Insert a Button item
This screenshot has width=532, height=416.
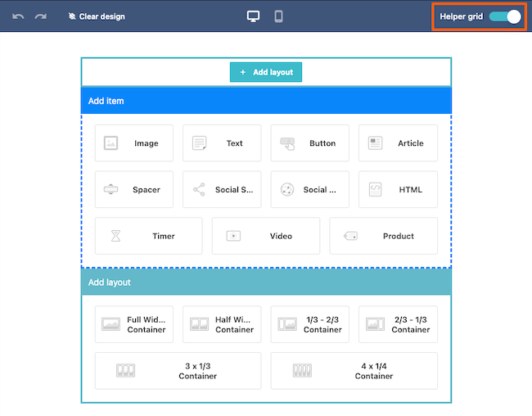[x=310, y=143]
